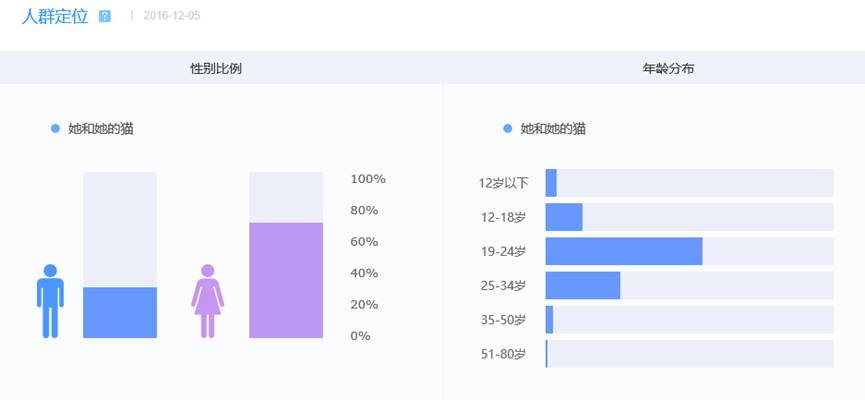Click the 100% axis label

coord(368,179)
